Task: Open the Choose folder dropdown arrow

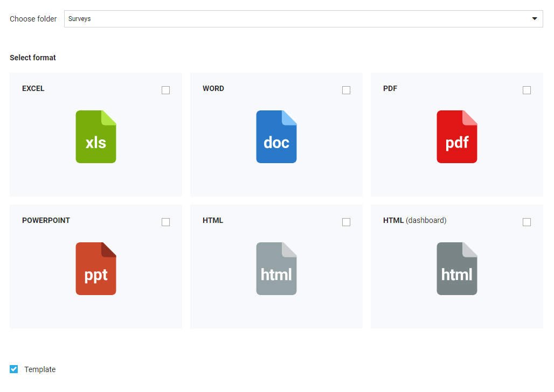Action: 535,19
